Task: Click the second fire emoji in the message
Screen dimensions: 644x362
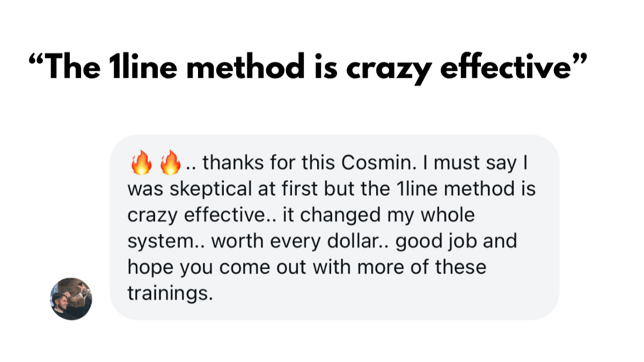Action: 170,163
